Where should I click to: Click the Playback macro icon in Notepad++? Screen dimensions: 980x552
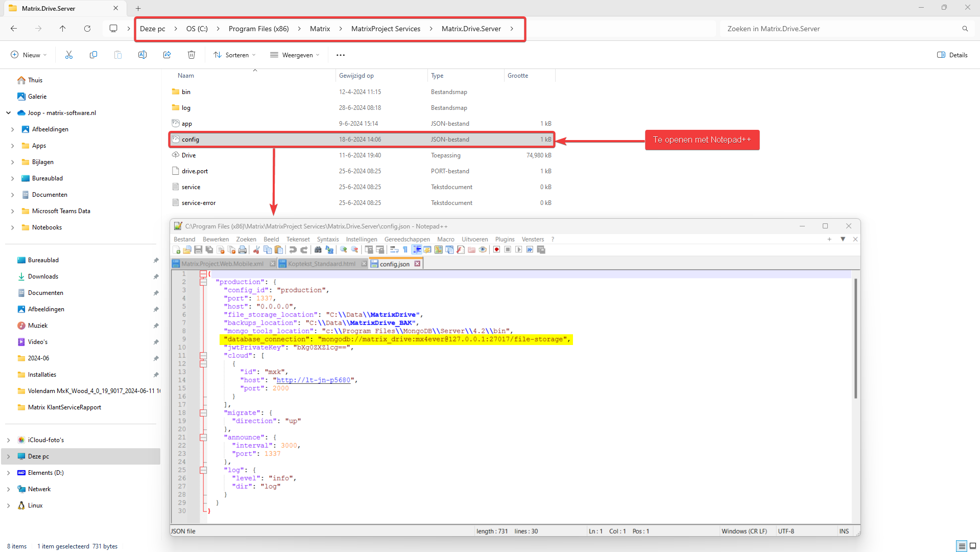click(519, 249)
